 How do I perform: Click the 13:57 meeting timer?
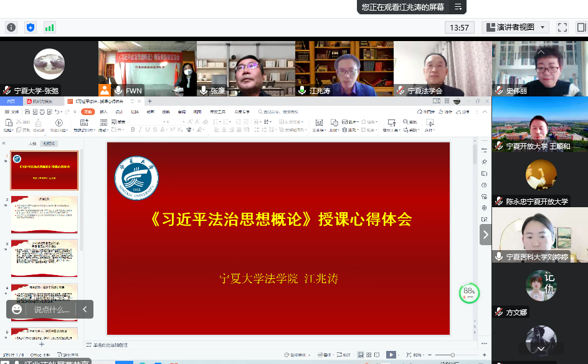[x=459, y=27]
